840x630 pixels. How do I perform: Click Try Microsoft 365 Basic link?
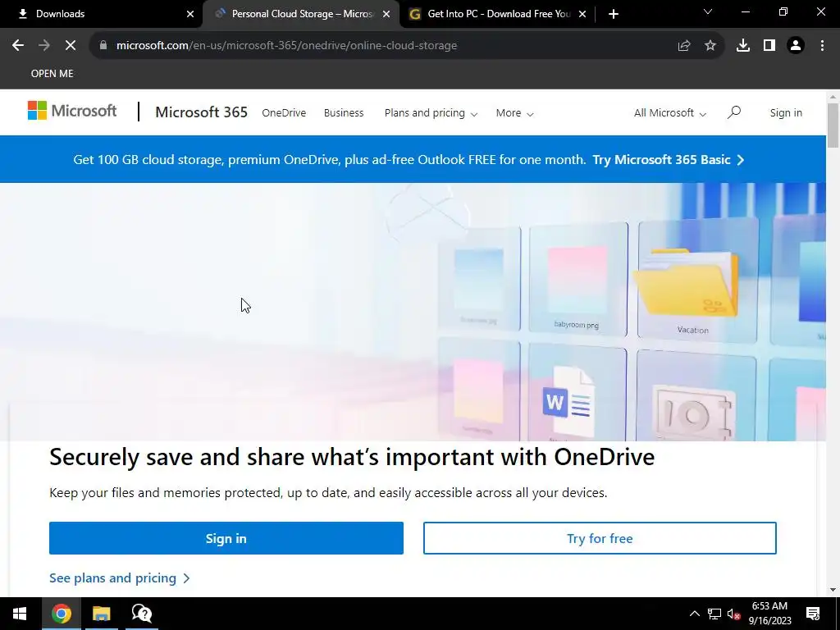point(668,160)
